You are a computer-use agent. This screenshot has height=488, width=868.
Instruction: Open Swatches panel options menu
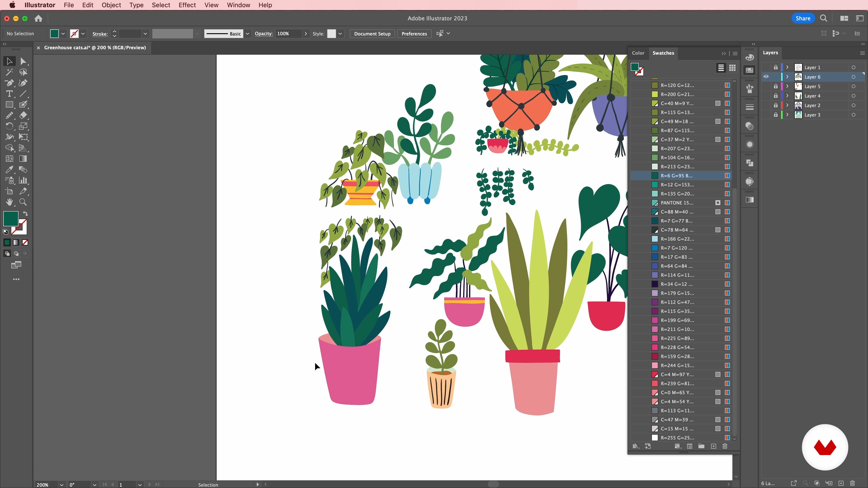(x=735, y=54)
